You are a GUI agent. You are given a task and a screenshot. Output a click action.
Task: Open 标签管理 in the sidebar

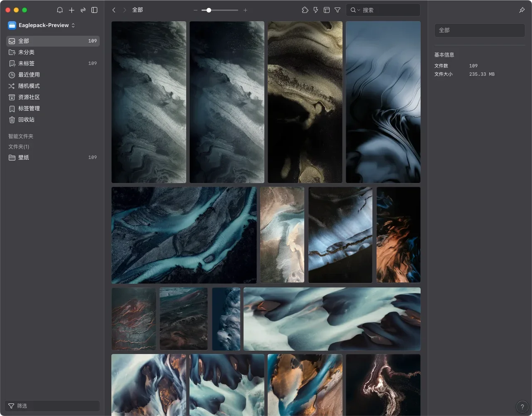pyautogui.click(x=29, y=109)
